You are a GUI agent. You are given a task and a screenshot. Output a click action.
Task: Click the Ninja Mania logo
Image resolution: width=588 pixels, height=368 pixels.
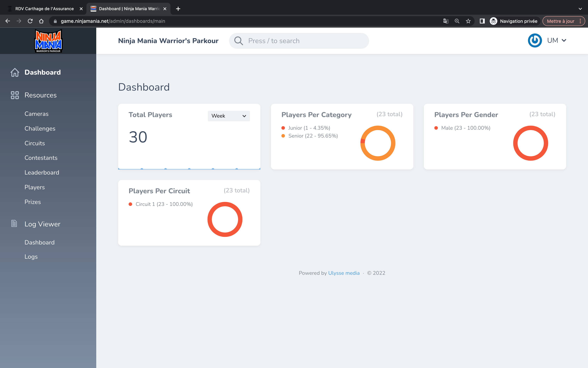click(48, 41)
